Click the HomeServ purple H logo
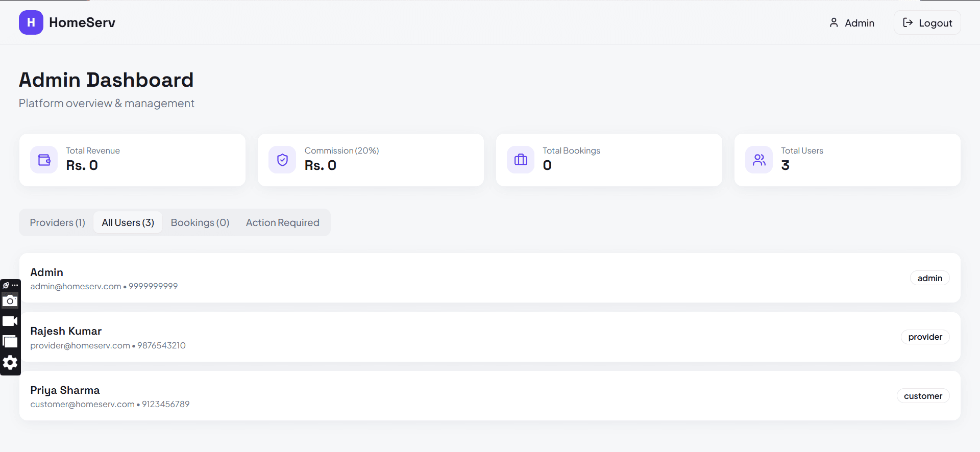 pos(31,22)
